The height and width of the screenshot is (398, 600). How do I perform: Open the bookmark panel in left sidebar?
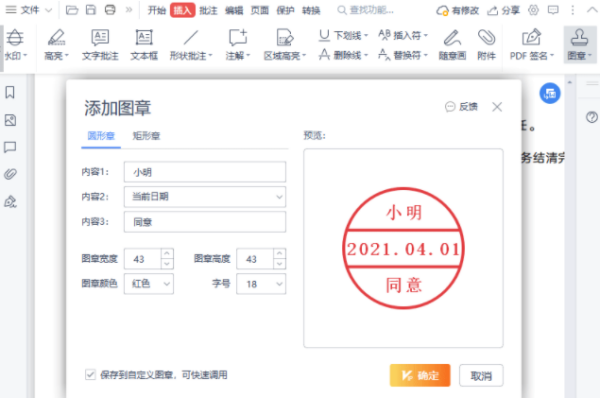pyautogui.click(x=10, y=92)
